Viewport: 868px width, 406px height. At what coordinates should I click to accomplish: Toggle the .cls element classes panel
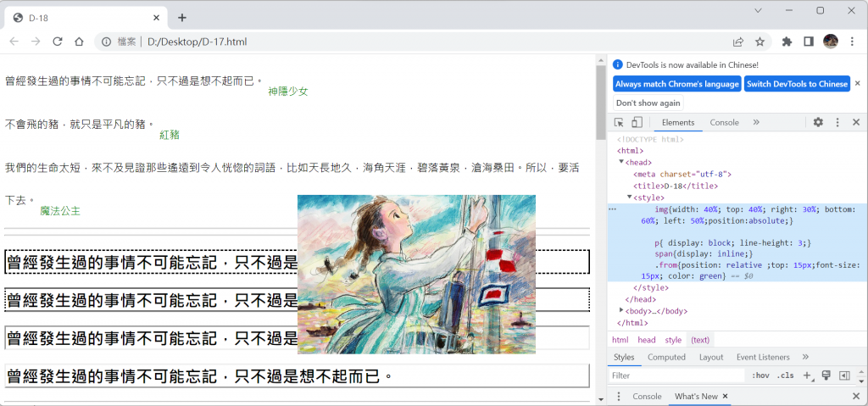[x=785, y=375]
